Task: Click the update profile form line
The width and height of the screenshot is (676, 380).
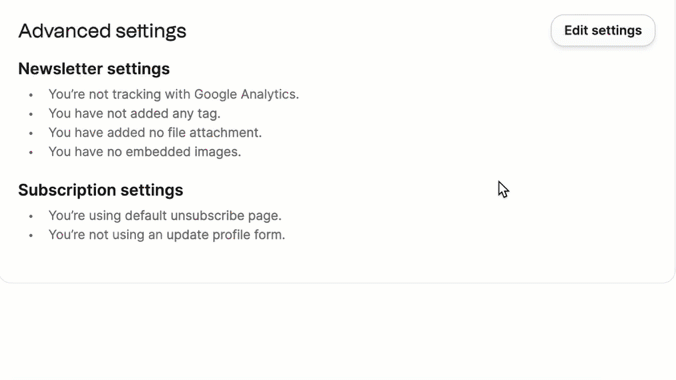Action: [x=166, y=235]
